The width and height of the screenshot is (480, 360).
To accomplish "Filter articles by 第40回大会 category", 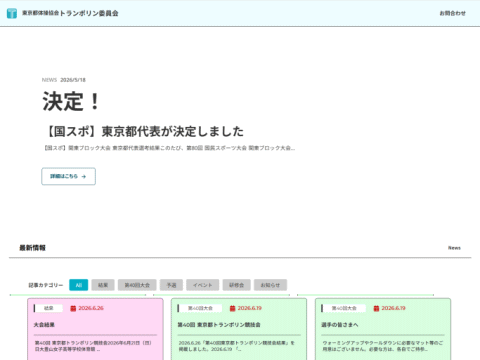I will (x=137, y=285).
